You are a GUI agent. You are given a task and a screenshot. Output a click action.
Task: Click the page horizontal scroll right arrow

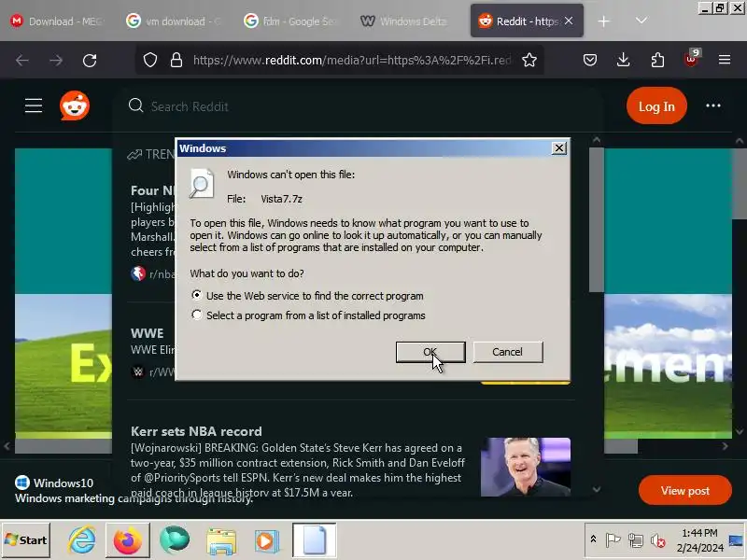[725, 446]
